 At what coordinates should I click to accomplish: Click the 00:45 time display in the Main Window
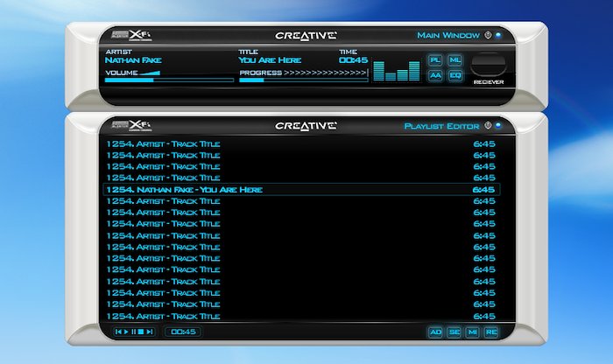pyautogui.click(x=354, y=60)
